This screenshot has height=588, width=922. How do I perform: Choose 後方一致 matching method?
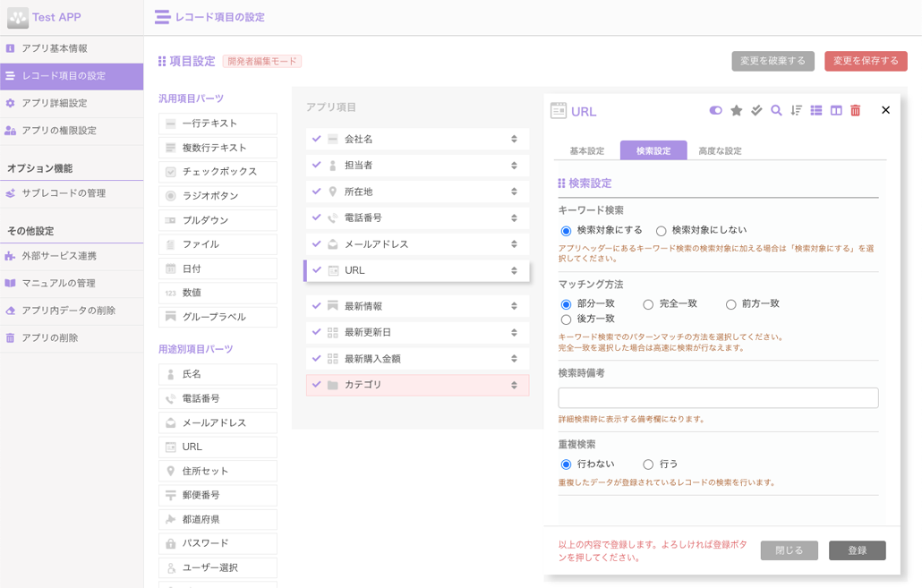(566, 320)
